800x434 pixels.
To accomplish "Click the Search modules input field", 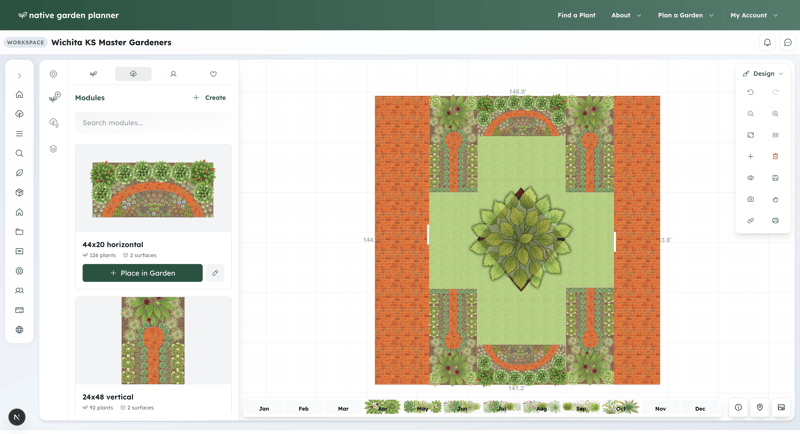I will (153, 123).
